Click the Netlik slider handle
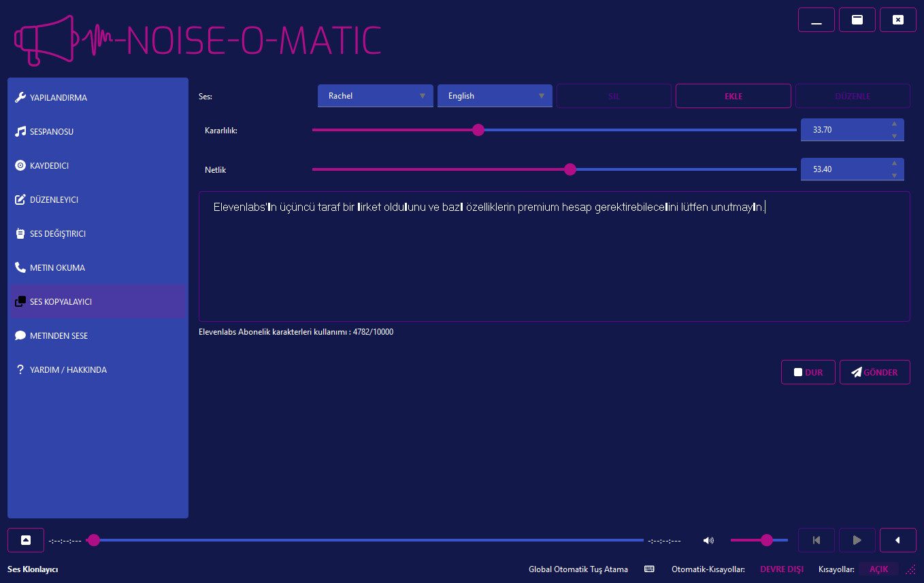The height and width of the screenshot is (583, 924). (x=570, y=169)
